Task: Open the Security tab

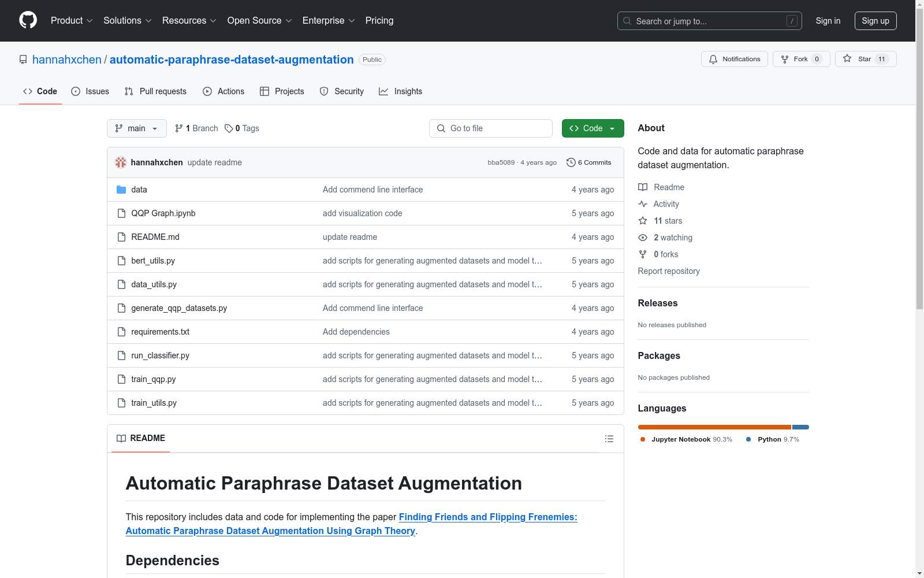Action: tap(342, 91)
